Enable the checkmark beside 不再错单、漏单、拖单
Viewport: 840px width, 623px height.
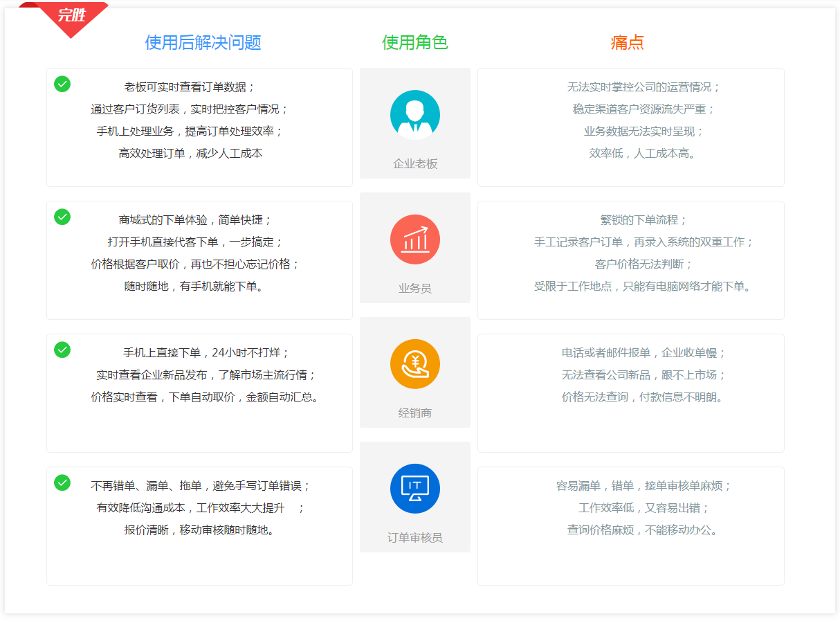[x=62, y=483]
